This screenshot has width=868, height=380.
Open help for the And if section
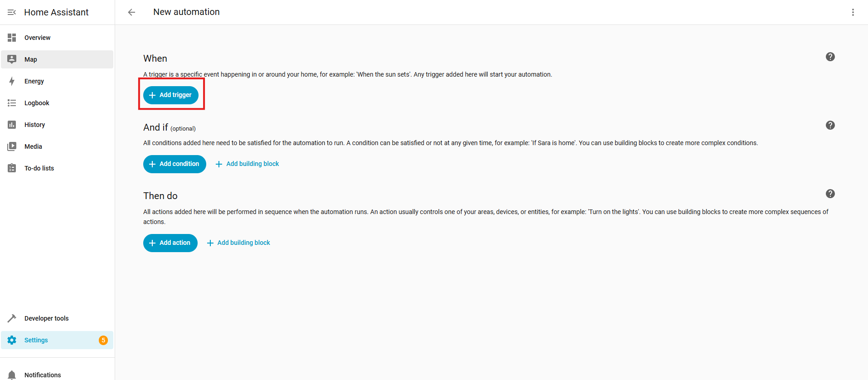pos(830,125)
